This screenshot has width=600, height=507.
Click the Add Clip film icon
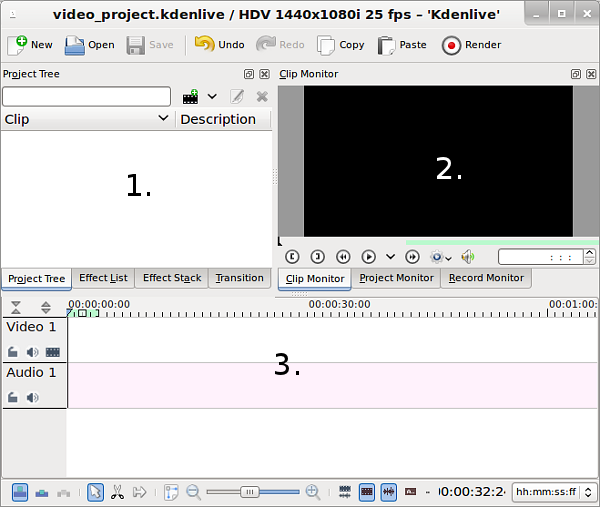pos(190,97)
